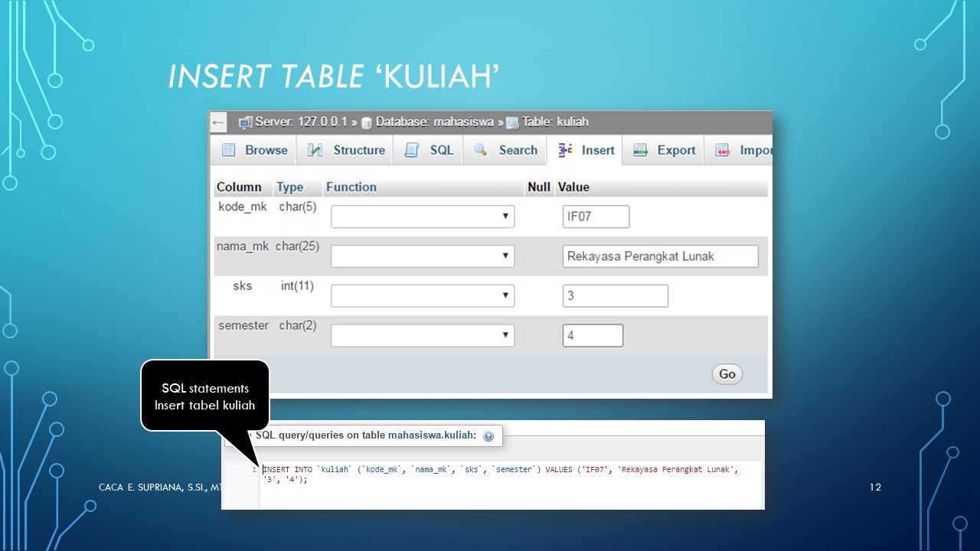
Task: Select the Value field containing IF07
Action: point(596,217)
